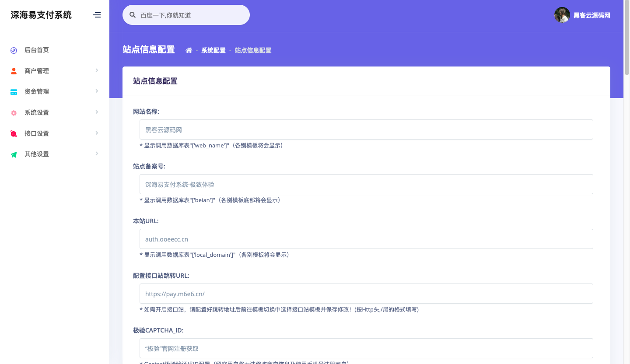The image size is (630, 364).
Task: Open the 后台首页 menu item
Action: tap(37, 50)
